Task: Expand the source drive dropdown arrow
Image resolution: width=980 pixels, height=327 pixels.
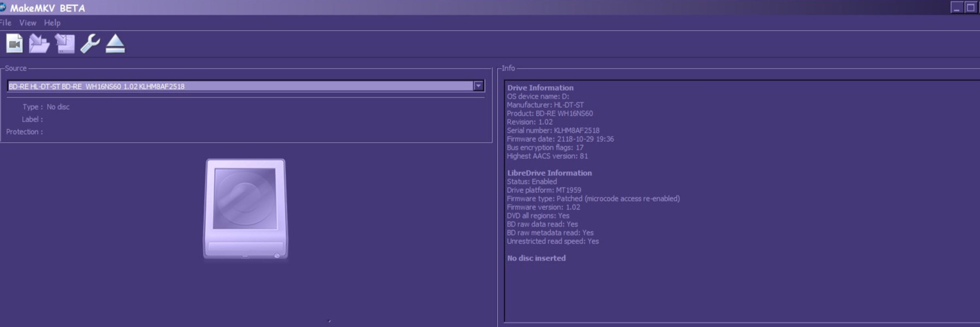Action: 478,86
